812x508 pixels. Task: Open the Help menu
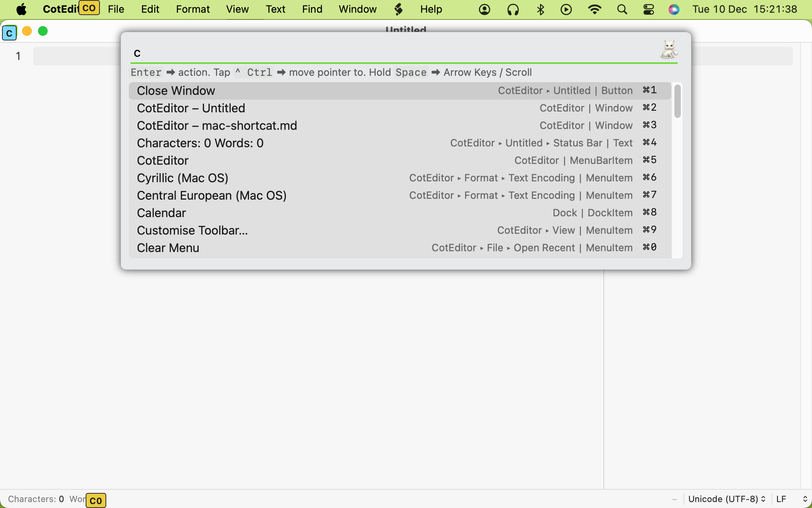(x=431, y=9)
